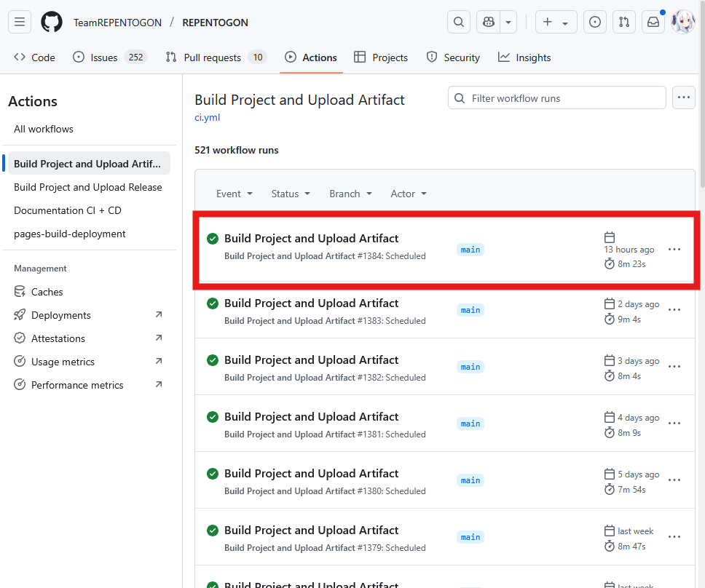Screen dimensions: 705x588
Task: Click main branch label on run #1380
Action: point(470,480)
